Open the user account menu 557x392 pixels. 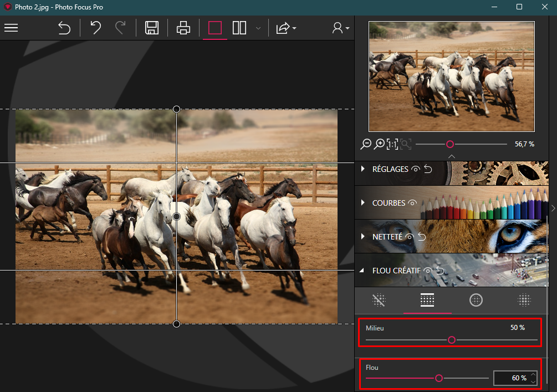(x=341, y=28)
